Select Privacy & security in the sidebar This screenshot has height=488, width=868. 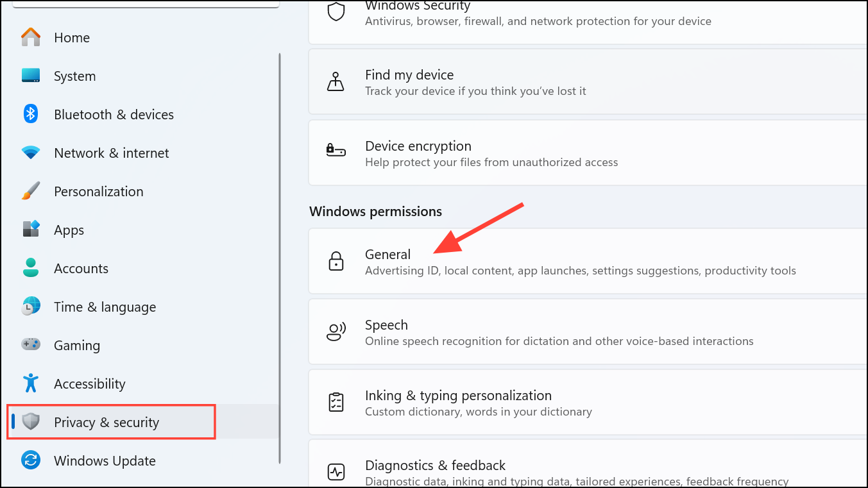[106, 422]
